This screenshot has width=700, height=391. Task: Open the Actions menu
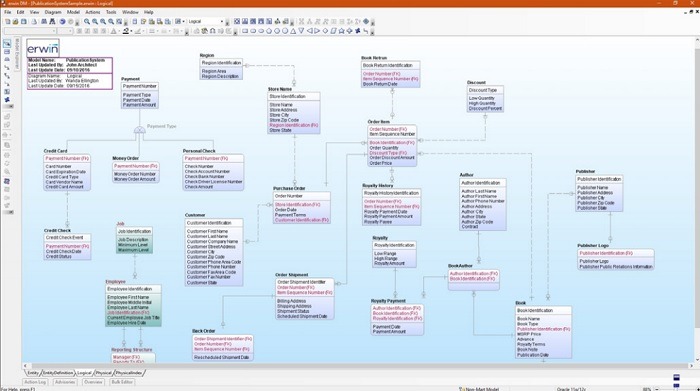point(93,12)
